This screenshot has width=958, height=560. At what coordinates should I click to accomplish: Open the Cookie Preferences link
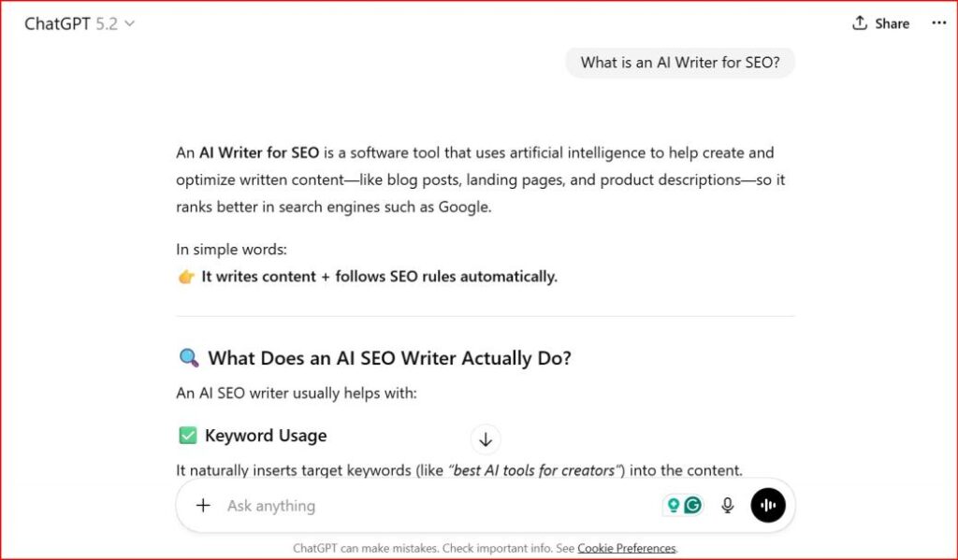click(x=626, y=549)
